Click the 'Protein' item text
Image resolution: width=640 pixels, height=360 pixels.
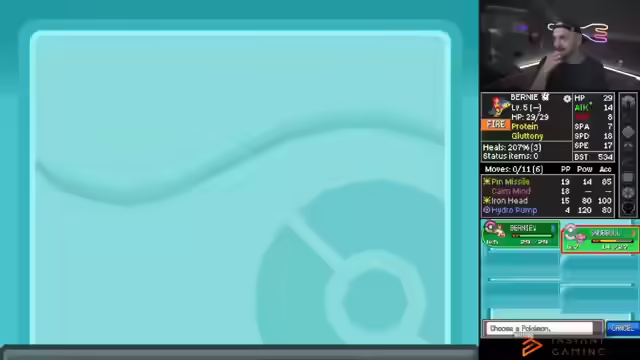(x=524, y=127)
